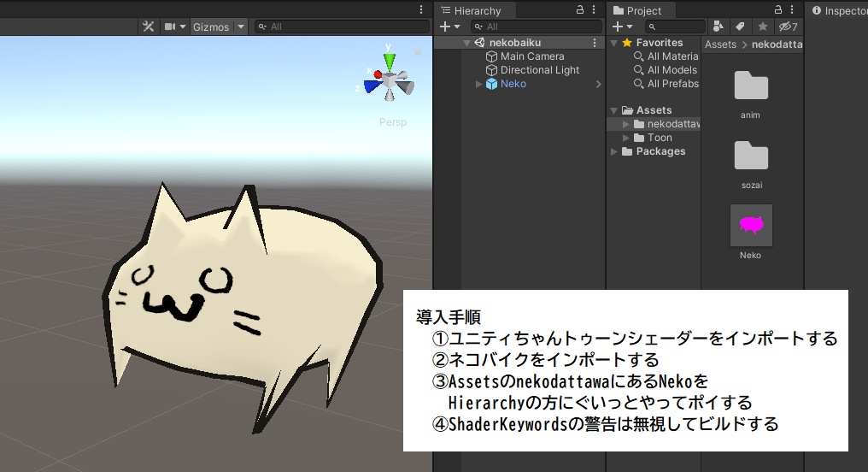Image resolution: width=868 pixels, height=472 pixels.
Task: Click the scene camera icon
Action: tap(170, 27)
